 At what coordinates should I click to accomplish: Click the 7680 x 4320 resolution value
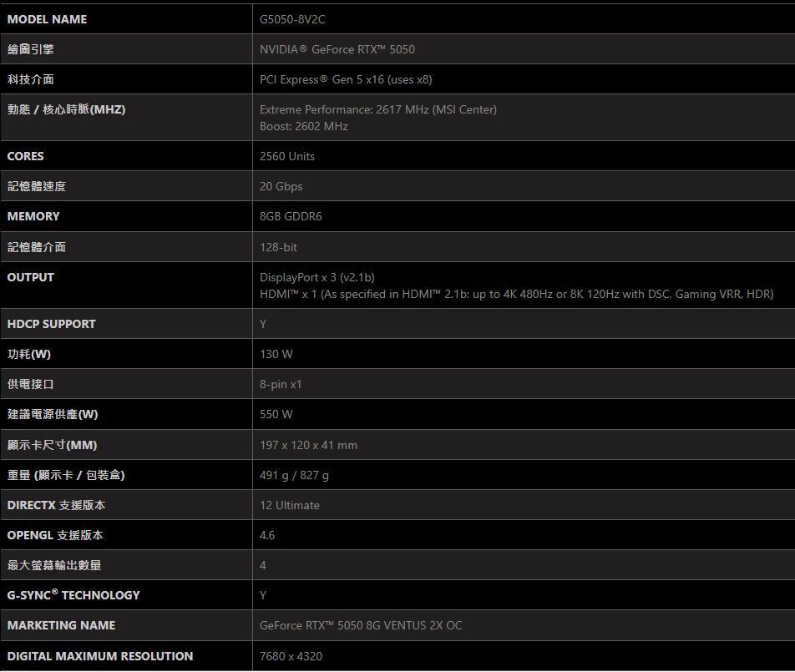click(291, 656)
